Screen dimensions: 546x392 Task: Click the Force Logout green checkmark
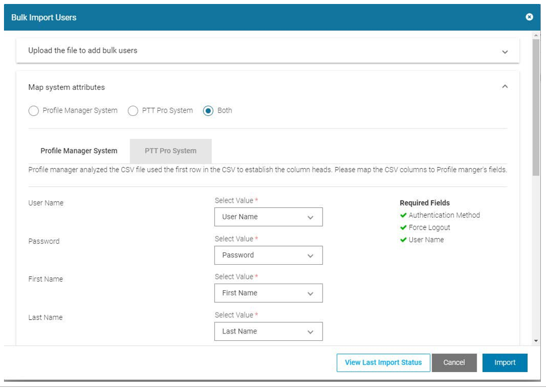[403, 228]
